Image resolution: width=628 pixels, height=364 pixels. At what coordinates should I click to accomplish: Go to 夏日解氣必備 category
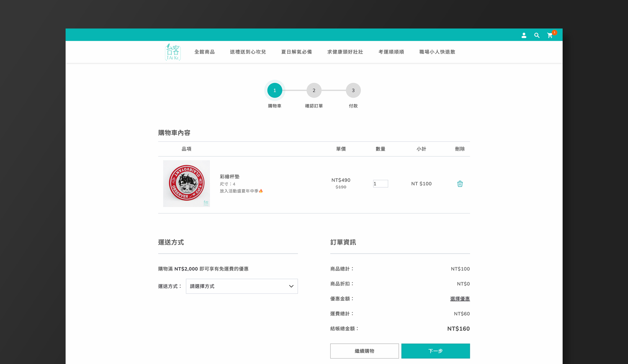296,52
